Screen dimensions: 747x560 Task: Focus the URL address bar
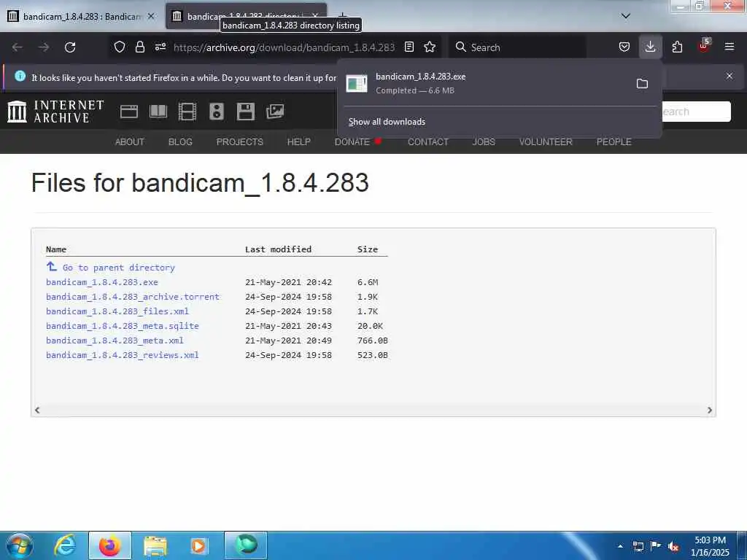pos(284,47)
